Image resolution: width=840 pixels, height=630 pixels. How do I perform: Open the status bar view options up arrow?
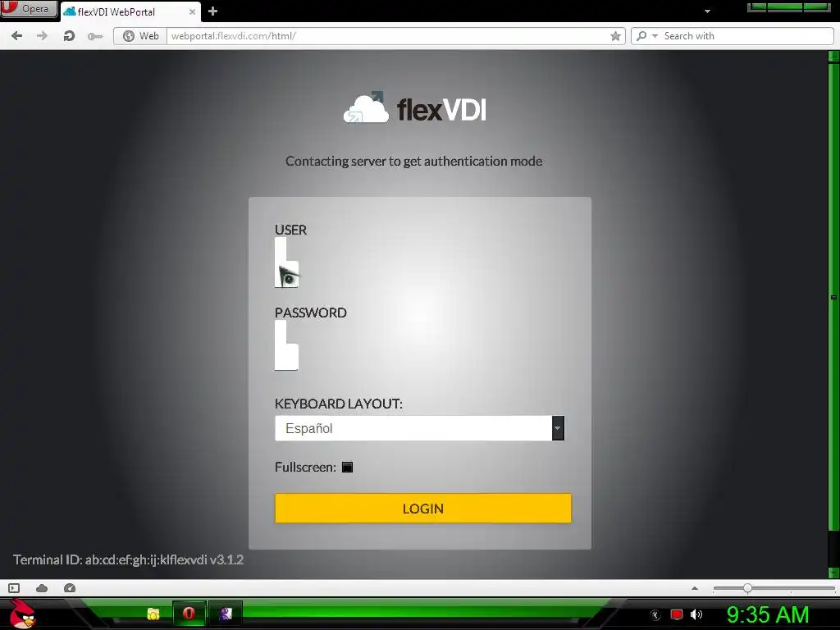[695, 588]
